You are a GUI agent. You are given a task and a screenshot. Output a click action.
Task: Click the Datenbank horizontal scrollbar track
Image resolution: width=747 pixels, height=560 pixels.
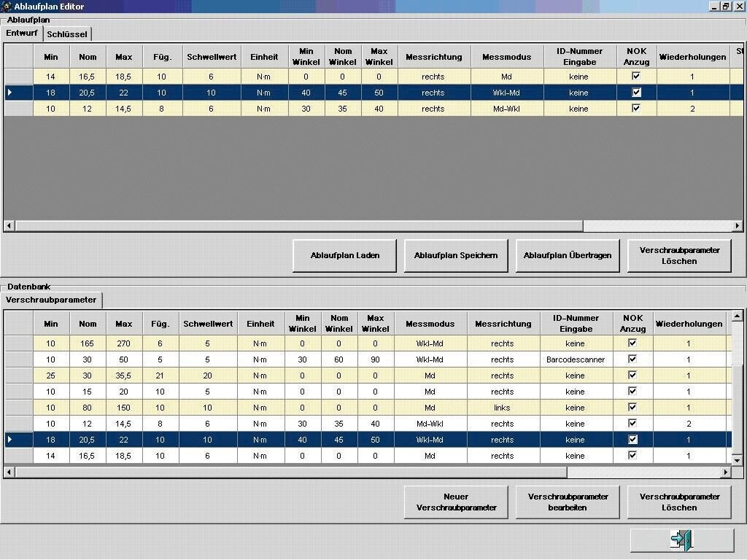(642, 472)
